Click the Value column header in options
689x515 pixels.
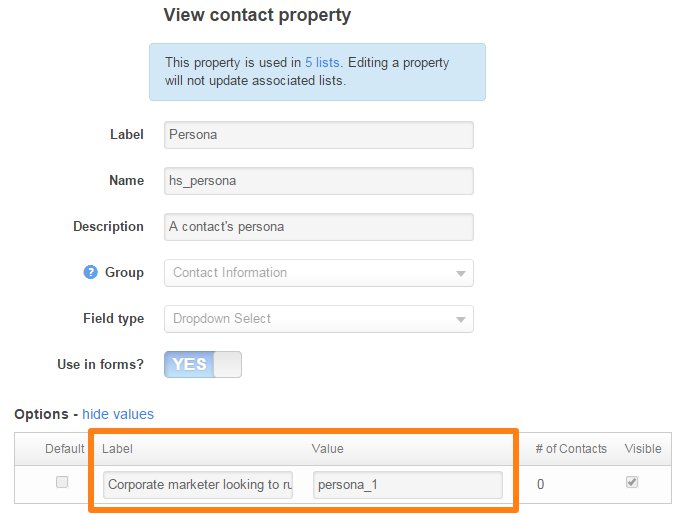click(x=328, y=449)
